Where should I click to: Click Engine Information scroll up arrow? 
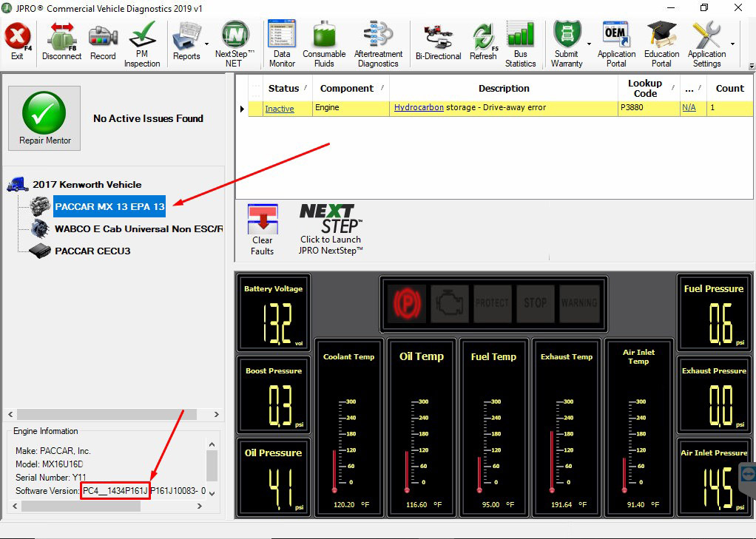211,444
